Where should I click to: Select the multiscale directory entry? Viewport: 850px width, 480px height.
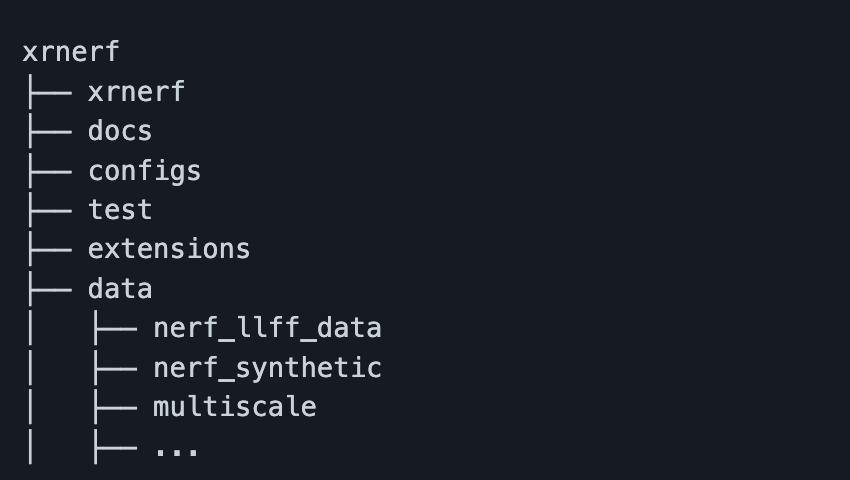point(234,407)
